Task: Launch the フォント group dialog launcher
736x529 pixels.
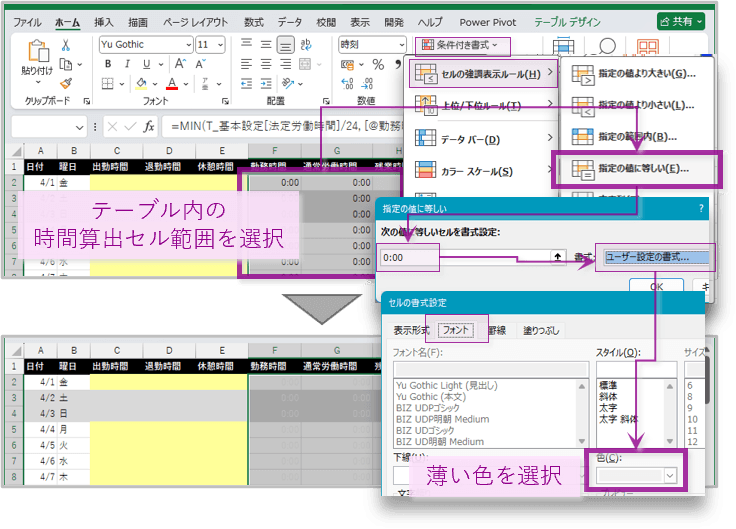Action: pyautogui.click(x=225, y=101)
